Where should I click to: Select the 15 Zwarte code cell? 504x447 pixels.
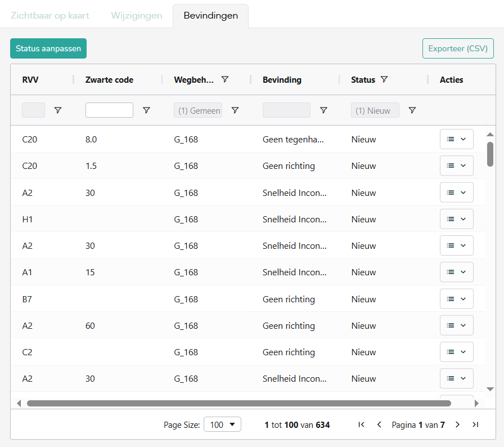pyautogui.click(x=90, y=272)
